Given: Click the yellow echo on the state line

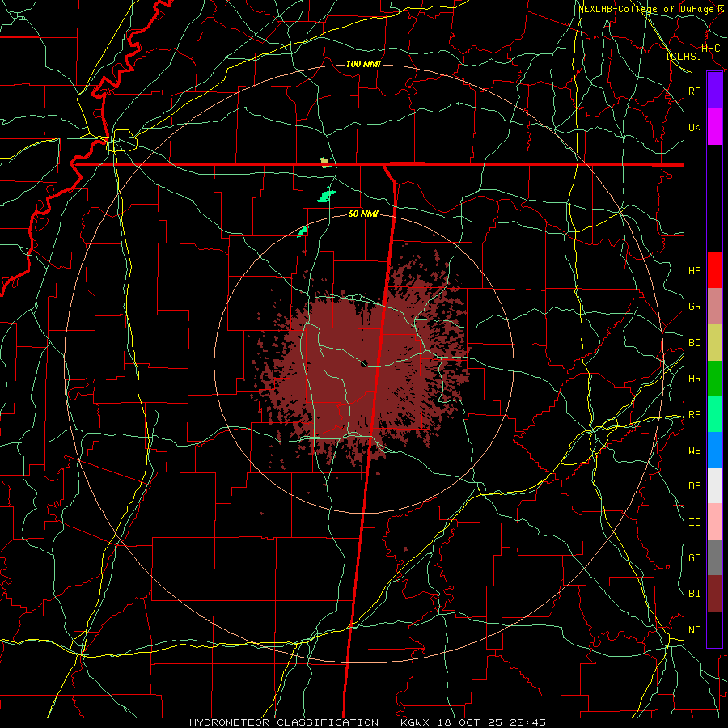Looking at the screenshot, I should click(326, 162).
